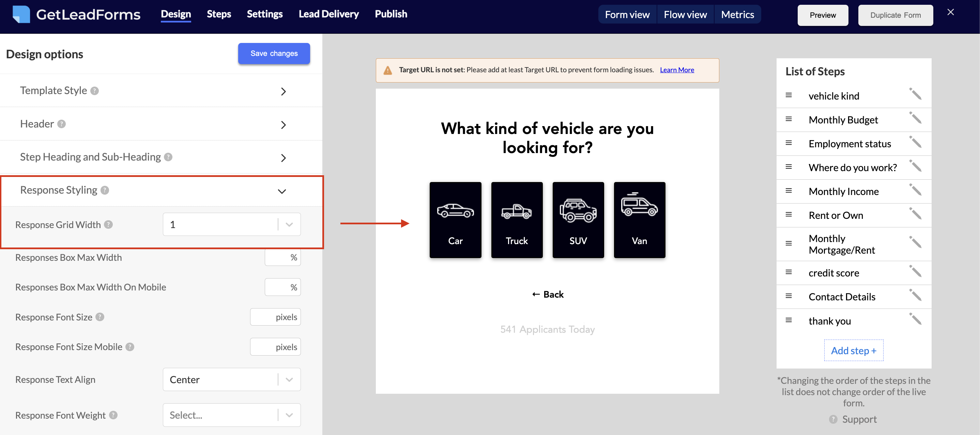
Task: Open help tooltip next to Response Styling
Action: tap(105, 190)
